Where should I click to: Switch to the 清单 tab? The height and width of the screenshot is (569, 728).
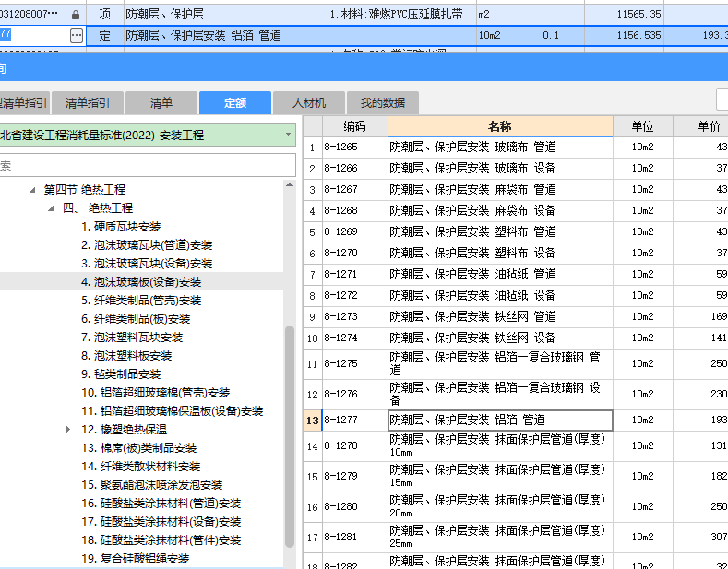click(x=161, y=102)
